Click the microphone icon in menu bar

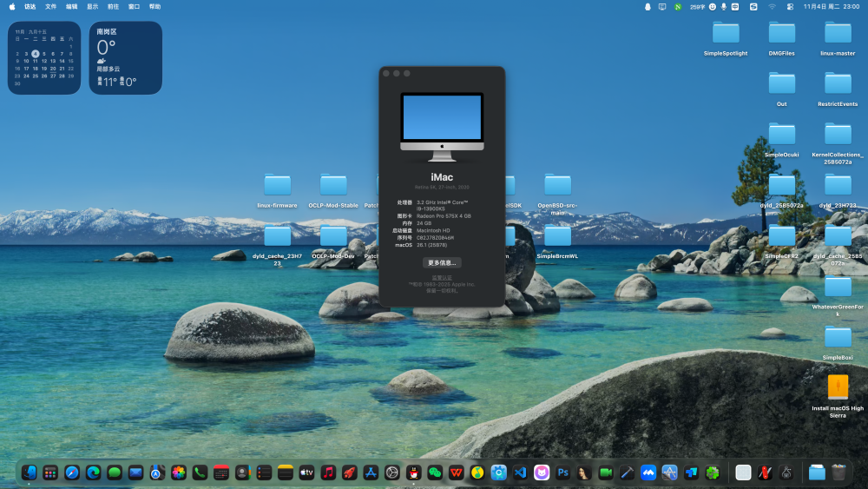[x=724, y=7]
